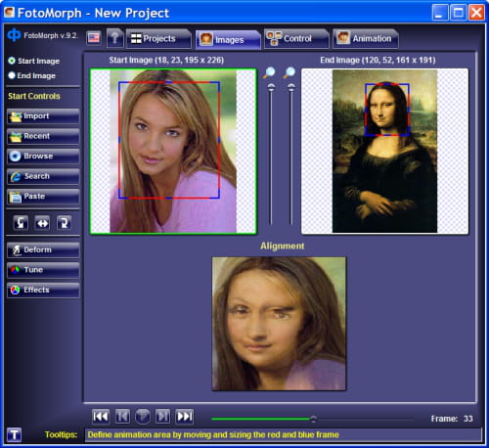This screenshot has width=489, height=448.
Task: Open the Tune color tool
Action: (x=43, y=270)
